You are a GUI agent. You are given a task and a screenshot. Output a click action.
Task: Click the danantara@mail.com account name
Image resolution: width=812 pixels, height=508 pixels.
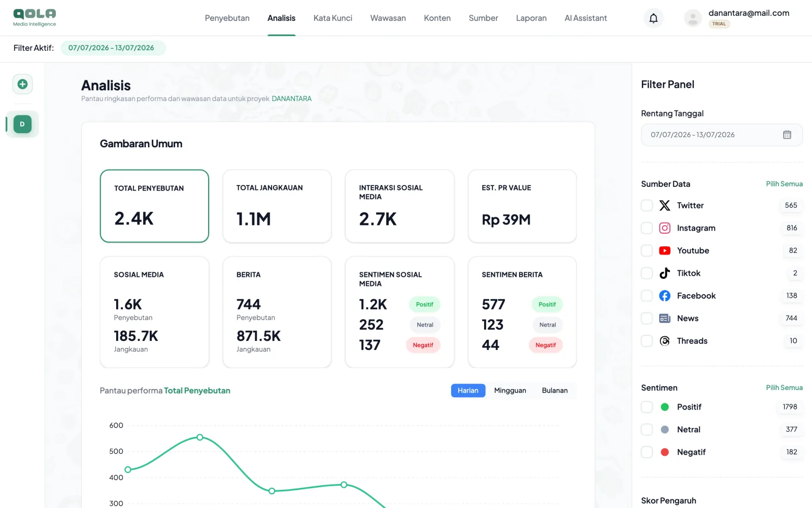pos(749,13)
